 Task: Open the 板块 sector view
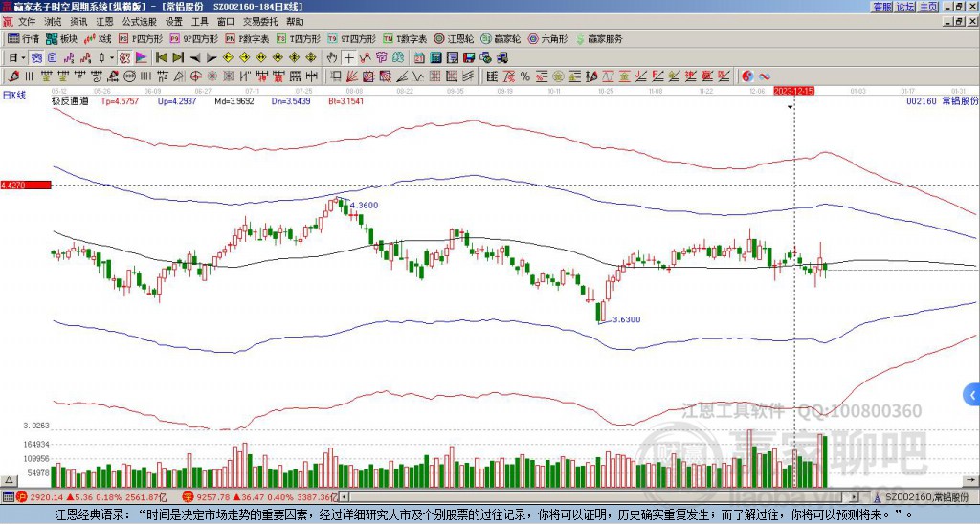pyautogui.click(x=61, y=38)
